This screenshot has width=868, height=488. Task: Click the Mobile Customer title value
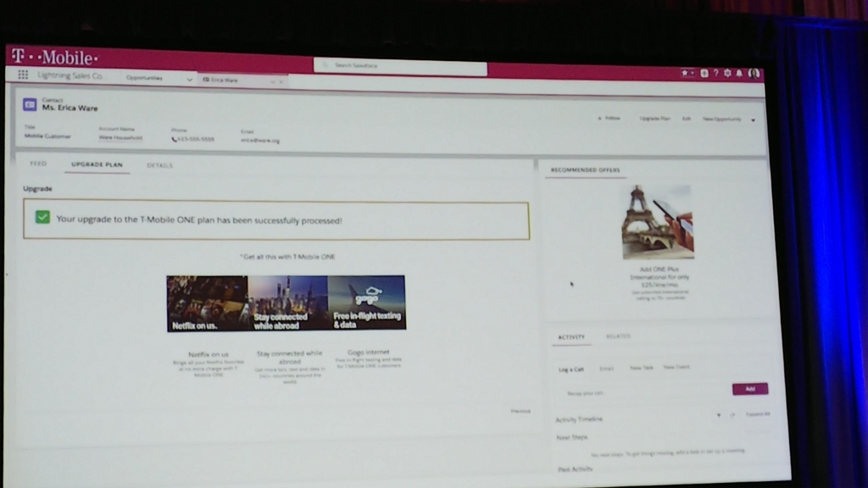(47, 136)
